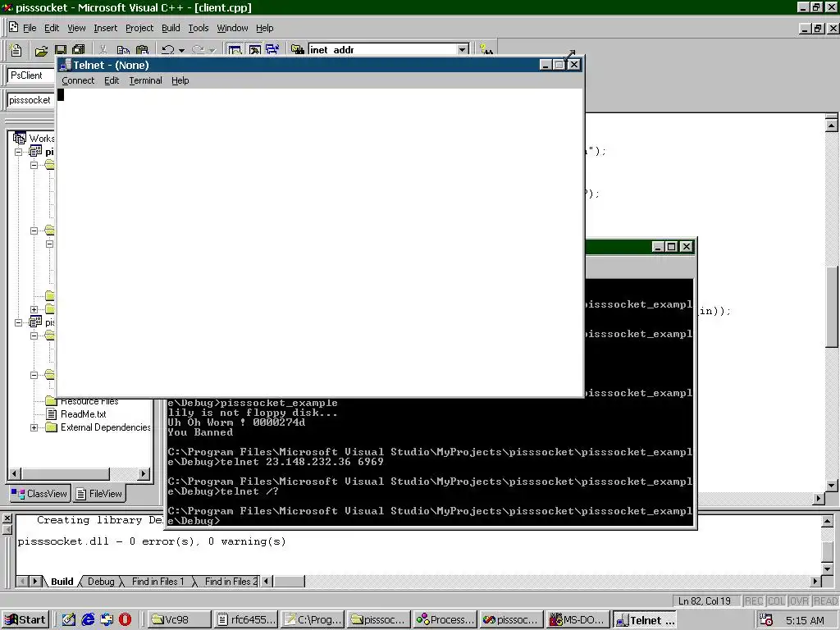Expand the External Dependencies folder

coord(34,427)
